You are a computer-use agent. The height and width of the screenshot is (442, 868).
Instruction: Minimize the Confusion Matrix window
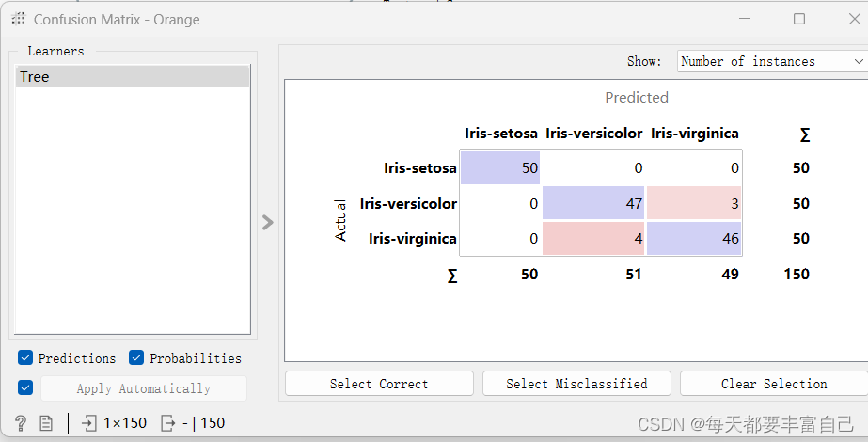746,19
